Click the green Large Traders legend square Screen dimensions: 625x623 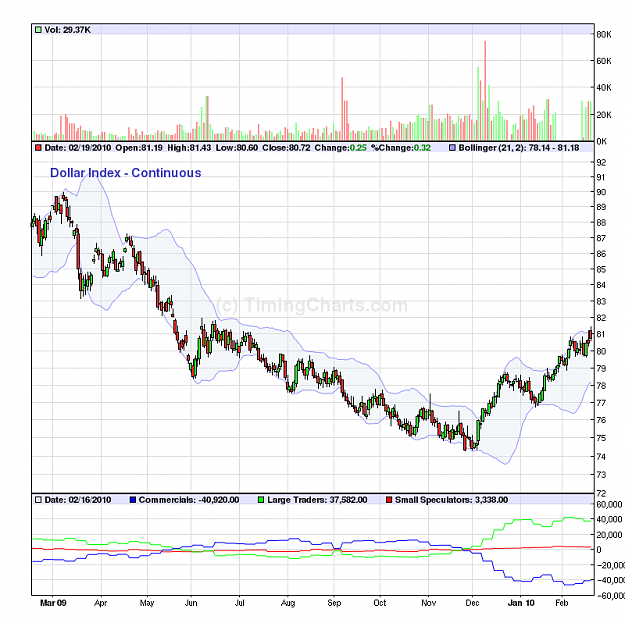[261, 500]
